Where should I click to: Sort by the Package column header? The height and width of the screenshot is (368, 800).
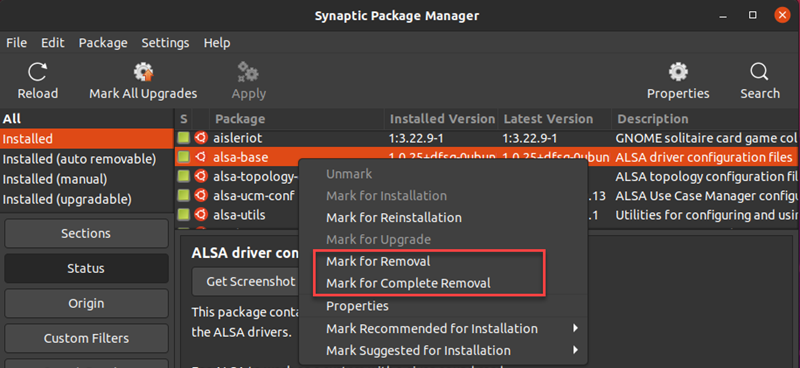click(x=296, y=119)
